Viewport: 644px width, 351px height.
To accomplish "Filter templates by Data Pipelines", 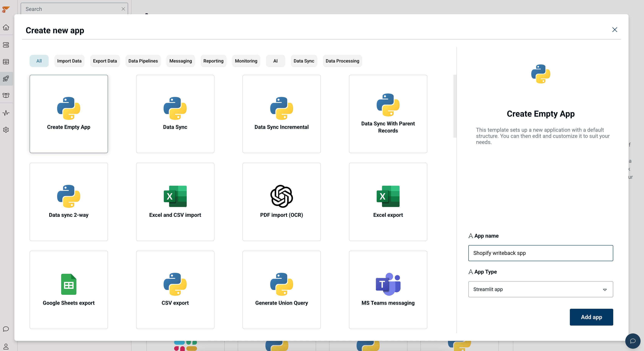I will tap(143, 61).
